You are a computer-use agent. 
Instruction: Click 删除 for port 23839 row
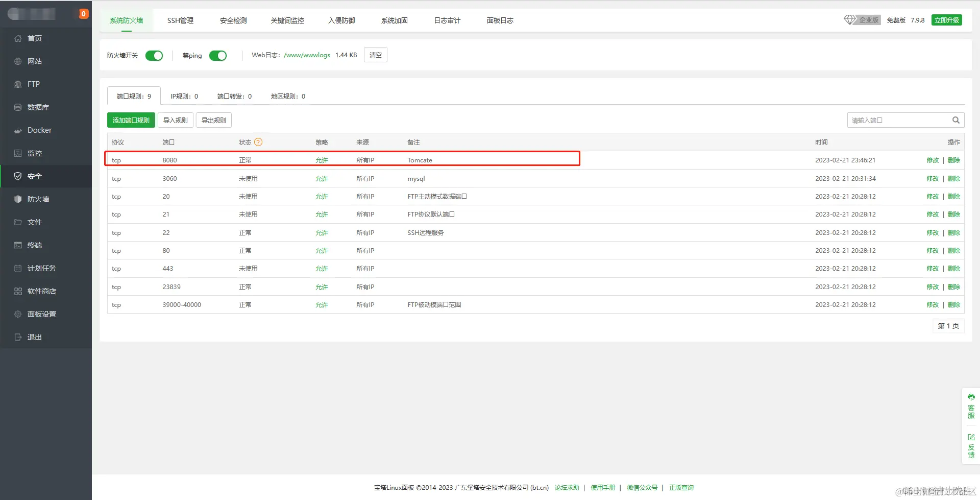coord(954,287)
